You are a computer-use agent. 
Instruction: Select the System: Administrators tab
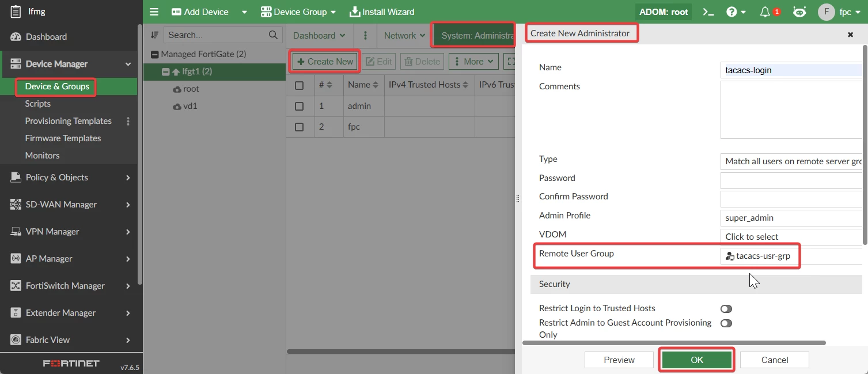pos(473,35)
